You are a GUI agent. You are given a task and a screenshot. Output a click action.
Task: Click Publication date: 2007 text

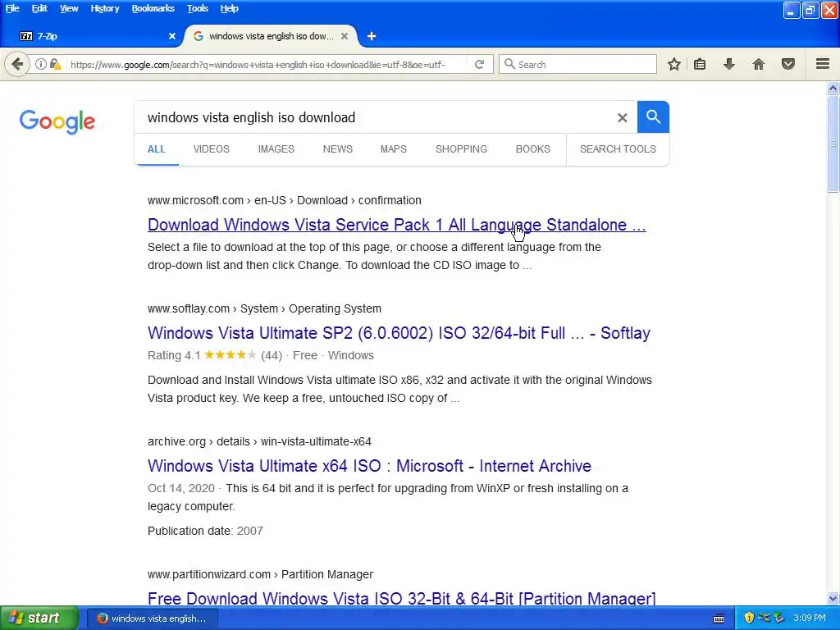pos(205,531)
